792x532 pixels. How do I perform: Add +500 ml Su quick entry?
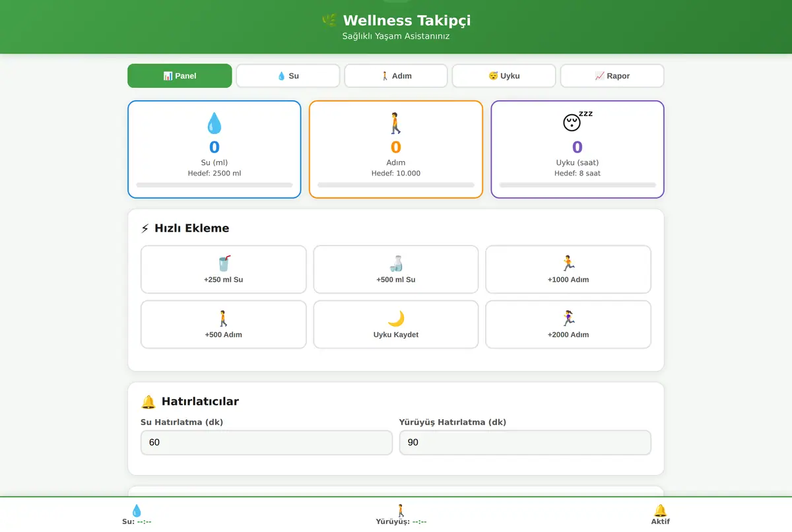tap(396, 269)
